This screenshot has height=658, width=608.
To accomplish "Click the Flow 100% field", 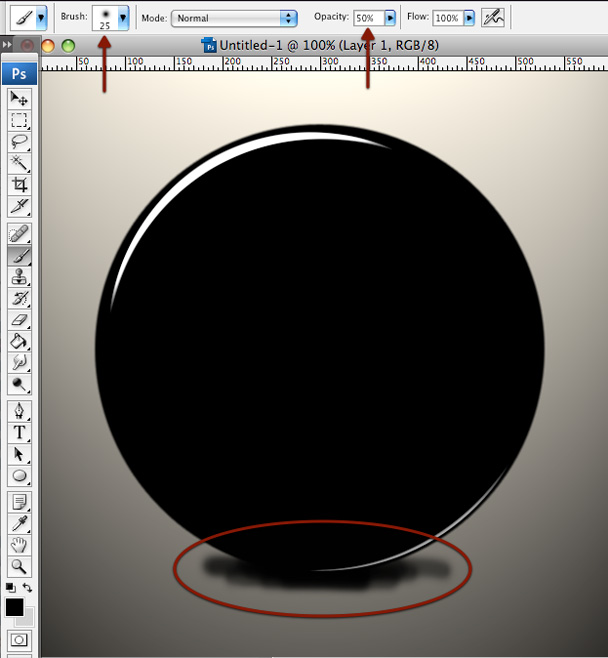I will 449,18.
